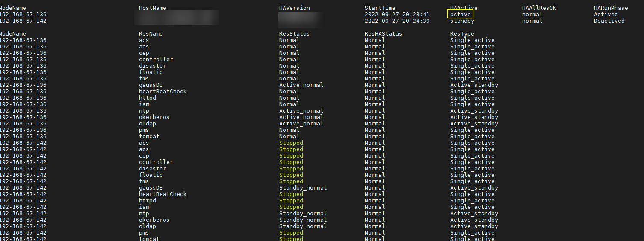The width and height of the screenshot is (644, 241).
Task: Click the highlighted 'active' HAActive value
Action: (x=460, y=15)
